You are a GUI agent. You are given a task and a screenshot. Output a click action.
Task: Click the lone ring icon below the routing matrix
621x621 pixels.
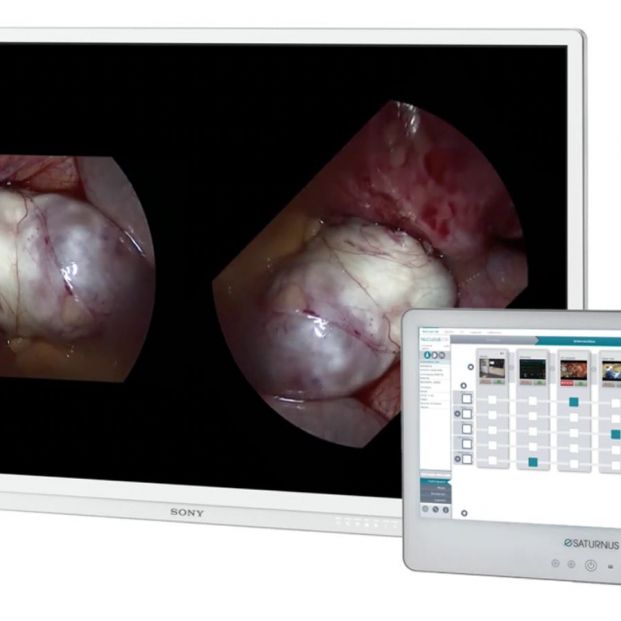464,513
